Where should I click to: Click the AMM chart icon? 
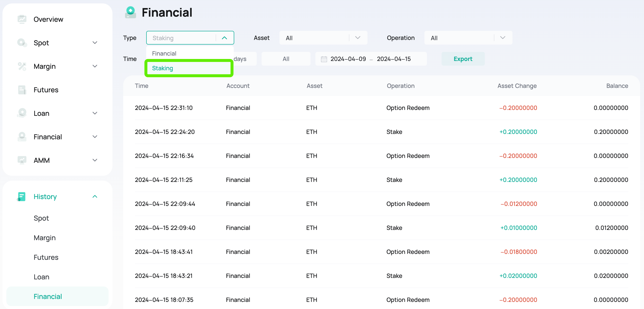coord(22,160)
